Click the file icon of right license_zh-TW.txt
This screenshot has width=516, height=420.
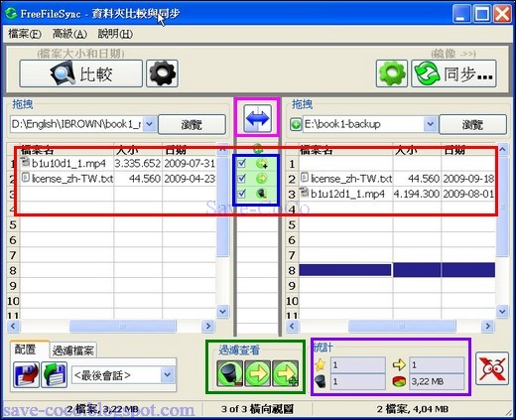click(x=305, y=178)
